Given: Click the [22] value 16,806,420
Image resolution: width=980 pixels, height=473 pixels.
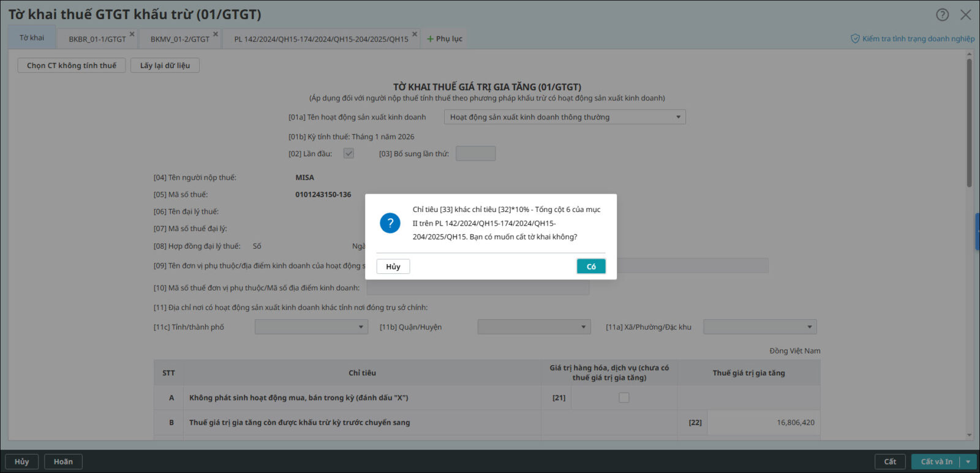Looking at the screenshot, I should [796, 422].
